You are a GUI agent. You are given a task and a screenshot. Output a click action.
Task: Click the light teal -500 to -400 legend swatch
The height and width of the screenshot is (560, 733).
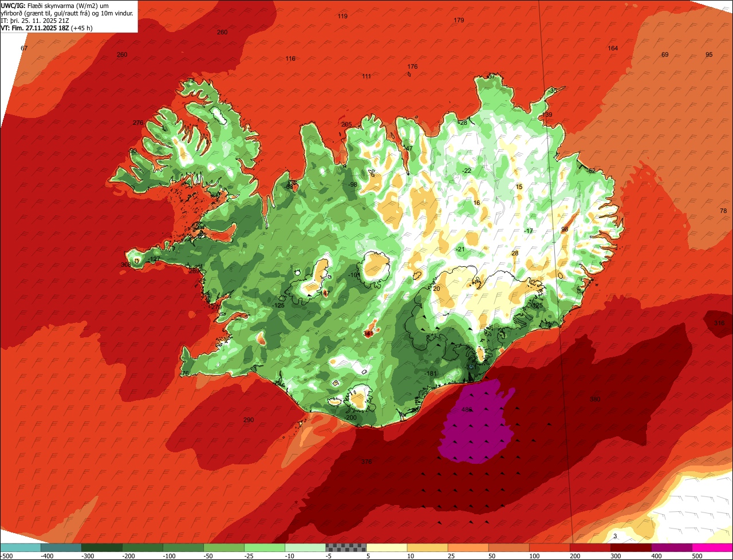[20, 547]
